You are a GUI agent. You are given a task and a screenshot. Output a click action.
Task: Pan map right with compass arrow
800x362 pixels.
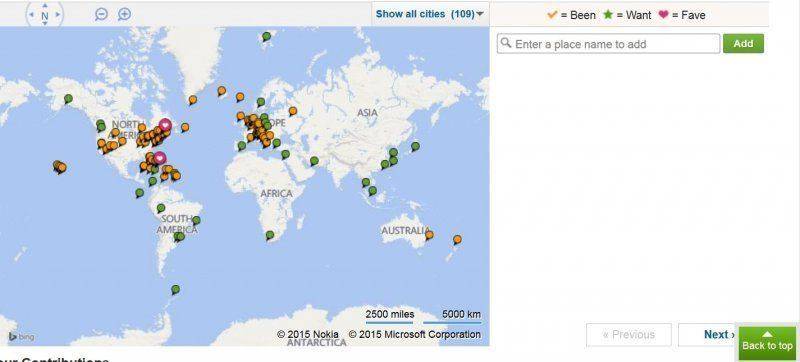point(58,15)
